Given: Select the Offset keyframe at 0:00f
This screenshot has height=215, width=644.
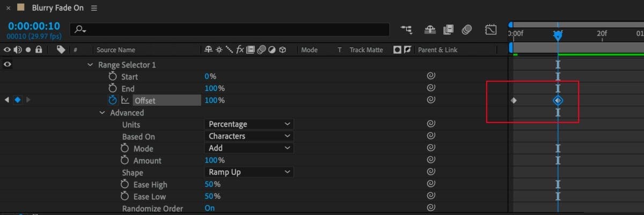Looking at the screenshot, I should point(514,101).
